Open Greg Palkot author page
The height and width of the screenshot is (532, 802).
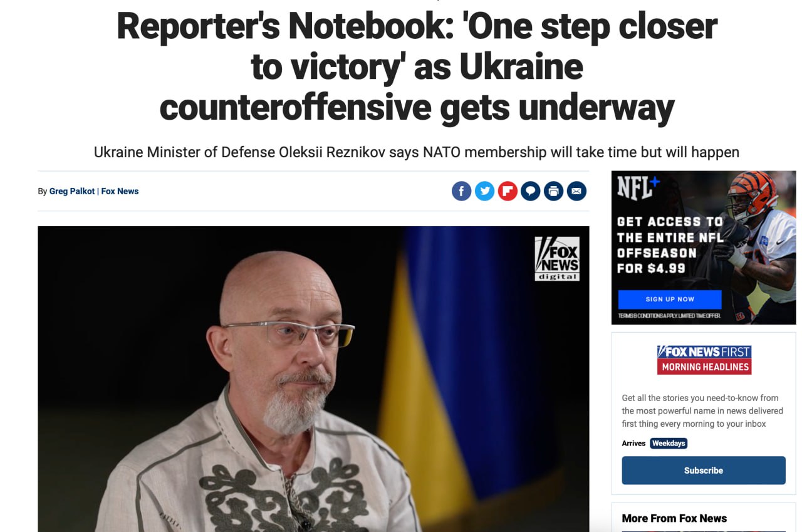pyautogui.click(x=72, y=191)
